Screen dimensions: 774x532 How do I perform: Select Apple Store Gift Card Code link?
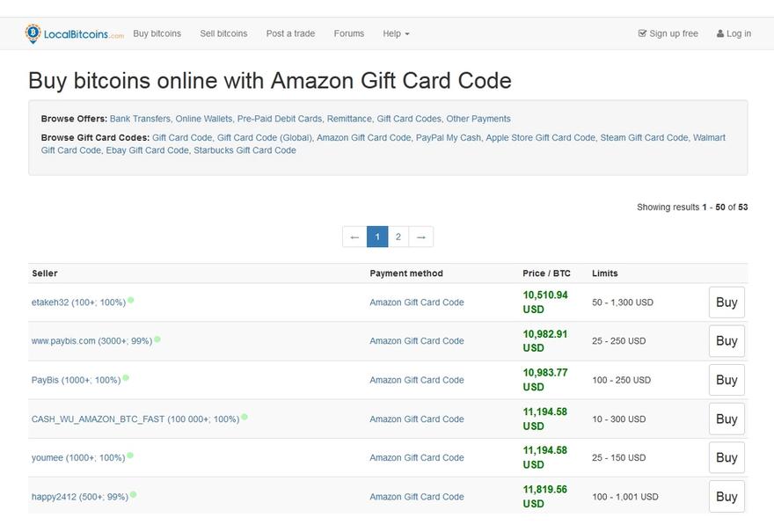[541, 138]
